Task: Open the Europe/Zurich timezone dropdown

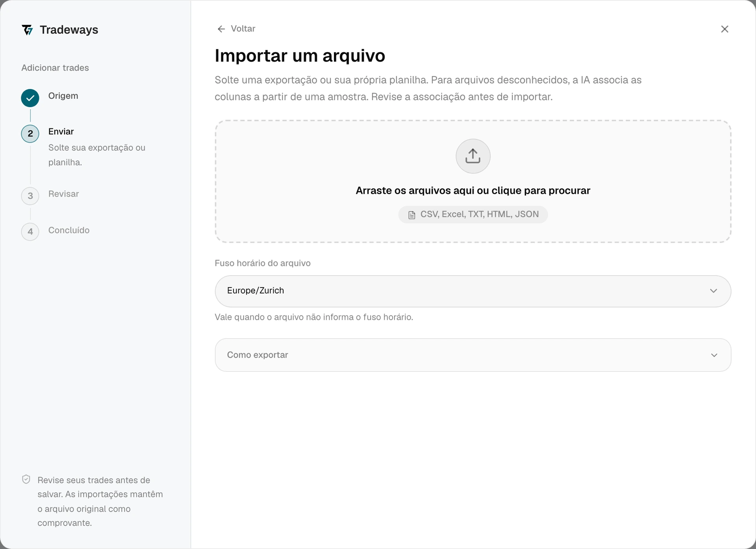Action: click(473, 291)
